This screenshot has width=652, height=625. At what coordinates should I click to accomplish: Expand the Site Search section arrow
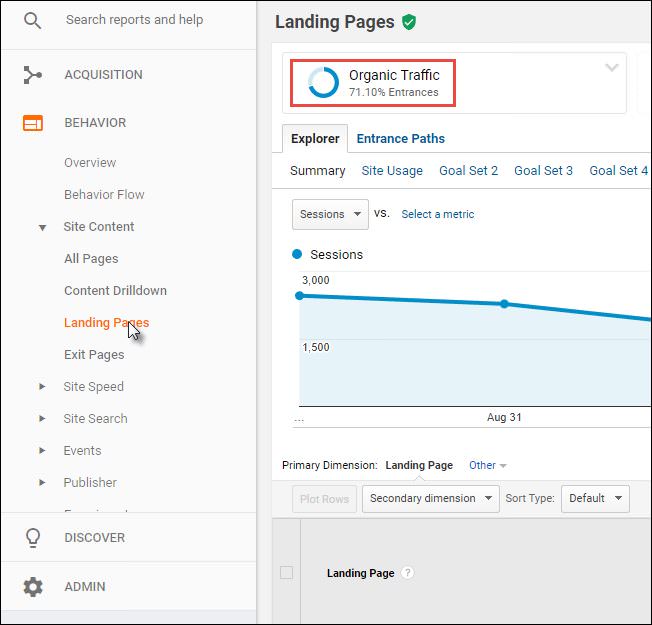coord(42,418)
